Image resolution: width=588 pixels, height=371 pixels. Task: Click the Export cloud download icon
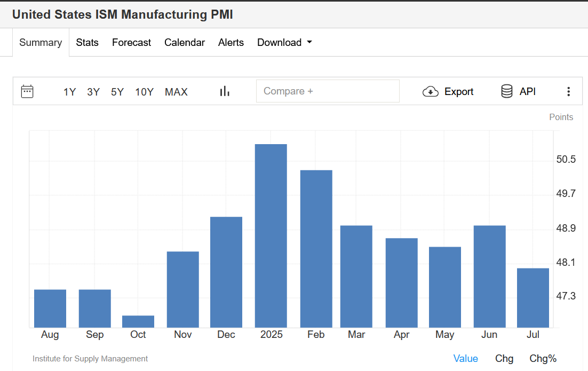coord(430,91)
